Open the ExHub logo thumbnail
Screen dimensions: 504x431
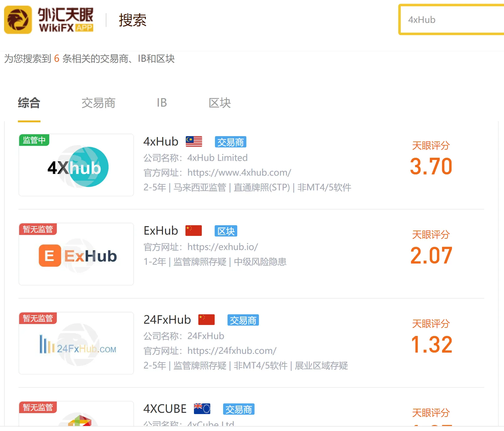(x=76, y=254)
